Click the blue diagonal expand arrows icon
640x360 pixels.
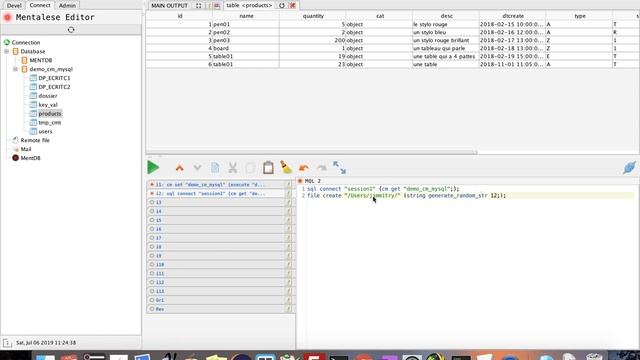coord(339,167)
